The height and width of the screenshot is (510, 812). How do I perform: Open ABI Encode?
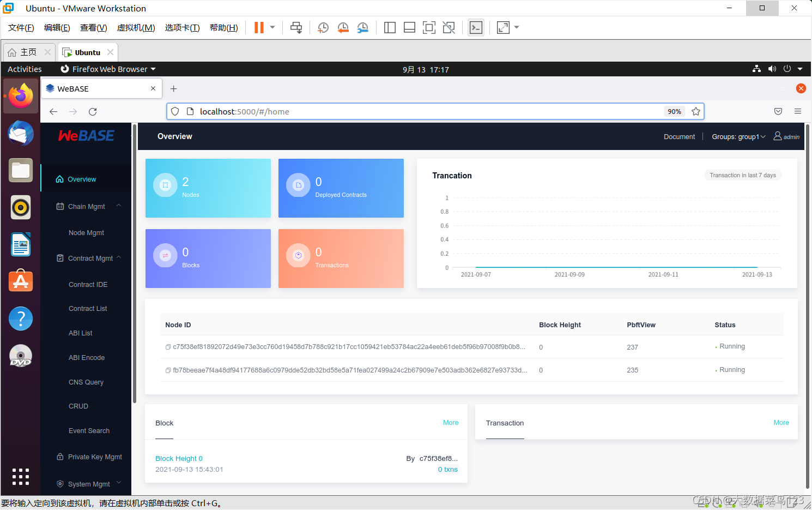[86, 358]
